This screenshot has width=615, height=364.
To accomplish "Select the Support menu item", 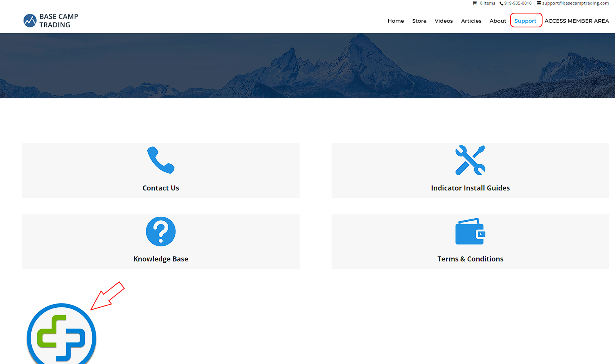I will click(x=525, y=21).
